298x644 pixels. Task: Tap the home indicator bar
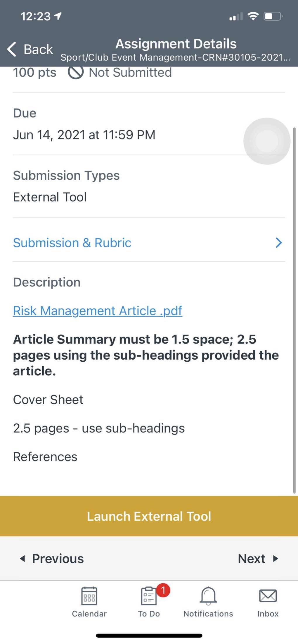coord(149,636)
